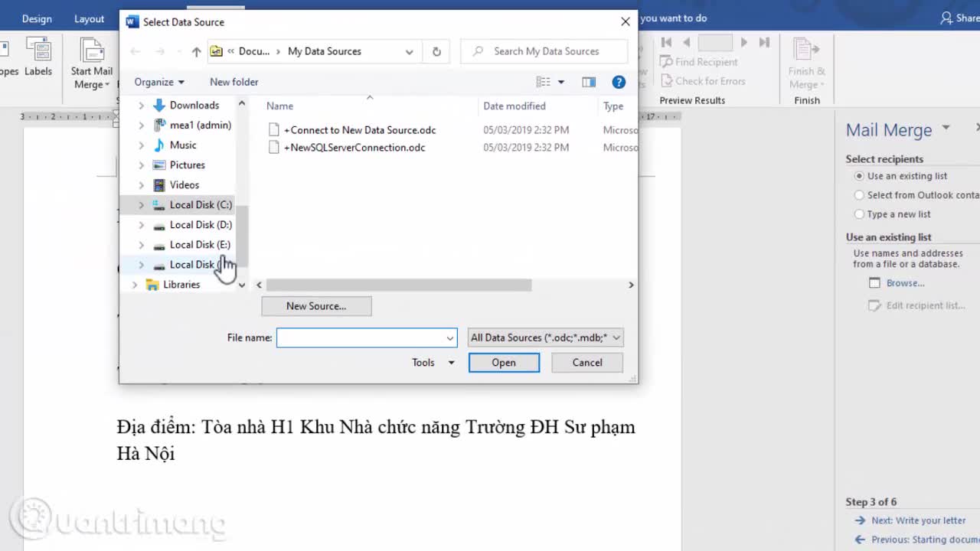The image size is (980, 551).
Task: Toggle the preview pane icon
Action: tap(589, 82)
